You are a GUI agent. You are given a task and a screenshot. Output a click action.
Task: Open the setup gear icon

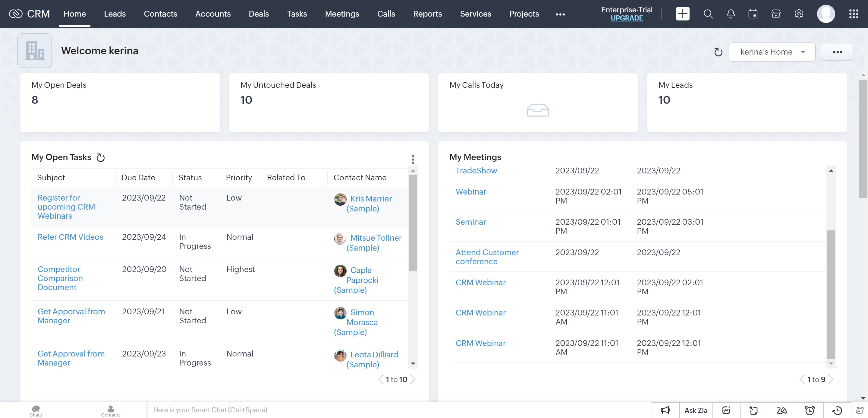tap(799, 14)
